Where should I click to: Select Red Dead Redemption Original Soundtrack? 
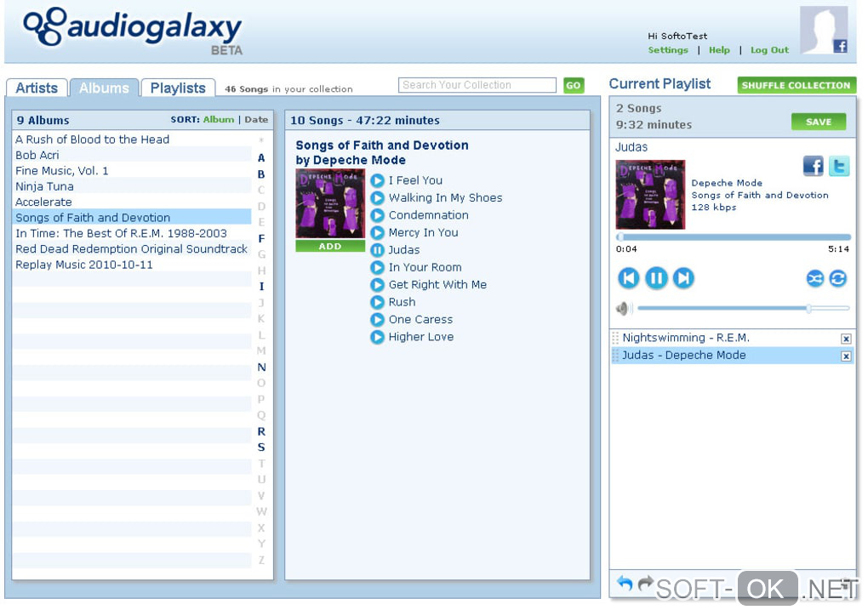132,249
